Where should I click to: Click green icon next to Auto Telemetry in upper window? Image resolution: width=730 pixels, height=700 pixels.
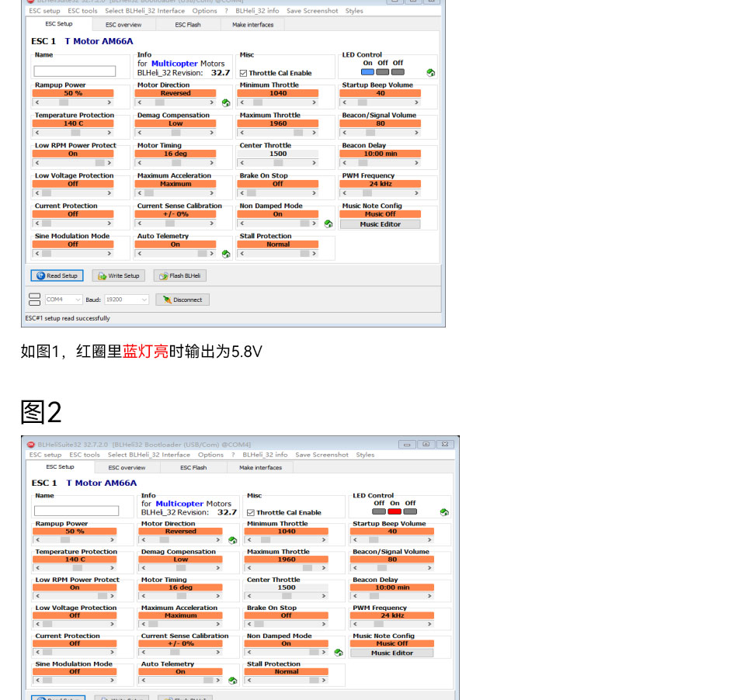tap(226, 254)
